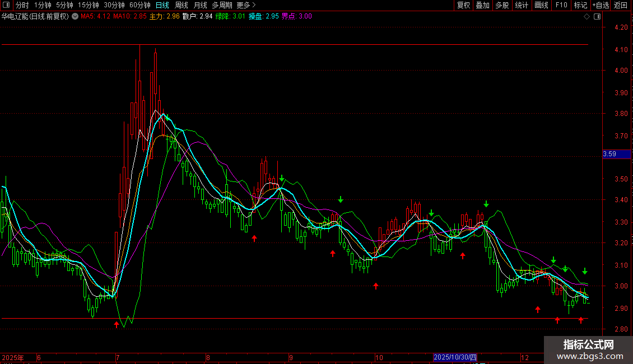
Task: Click the 统计 statistics button
Action: point(522,5)
